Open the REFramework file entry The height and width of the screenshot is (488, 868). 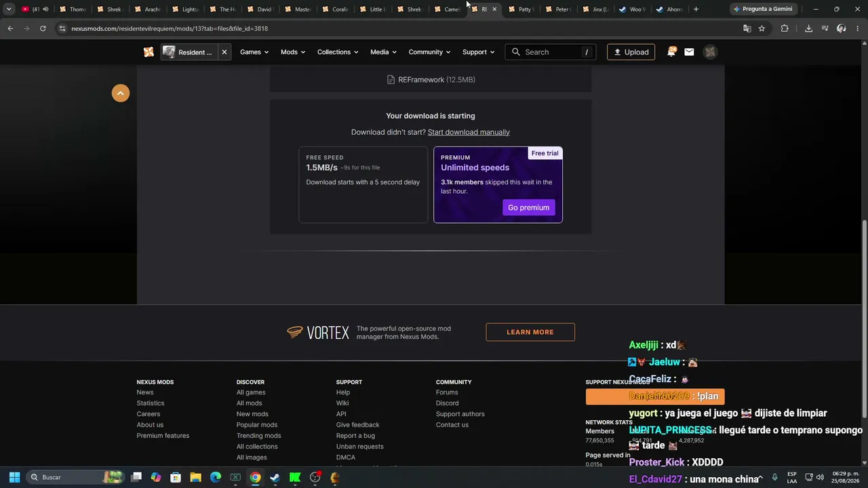click(431, 80)
